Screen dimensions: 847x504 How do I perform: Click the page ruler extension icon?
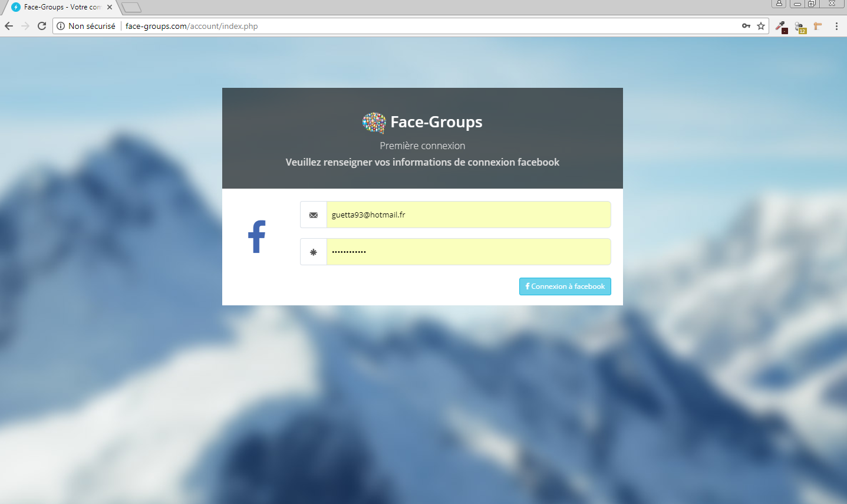point(818,26)
